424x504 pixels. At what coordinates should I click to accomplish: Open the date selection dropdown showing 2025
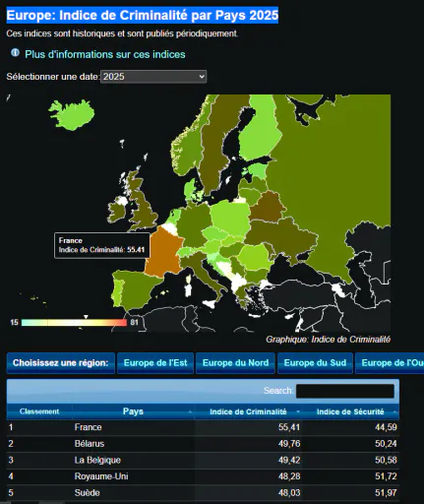[153, 77]
